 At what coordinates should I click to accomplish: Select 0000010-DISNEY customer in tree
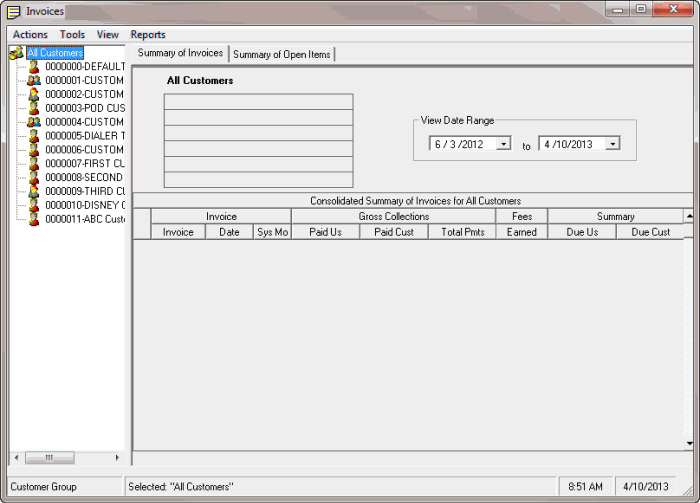coord(85,205)
